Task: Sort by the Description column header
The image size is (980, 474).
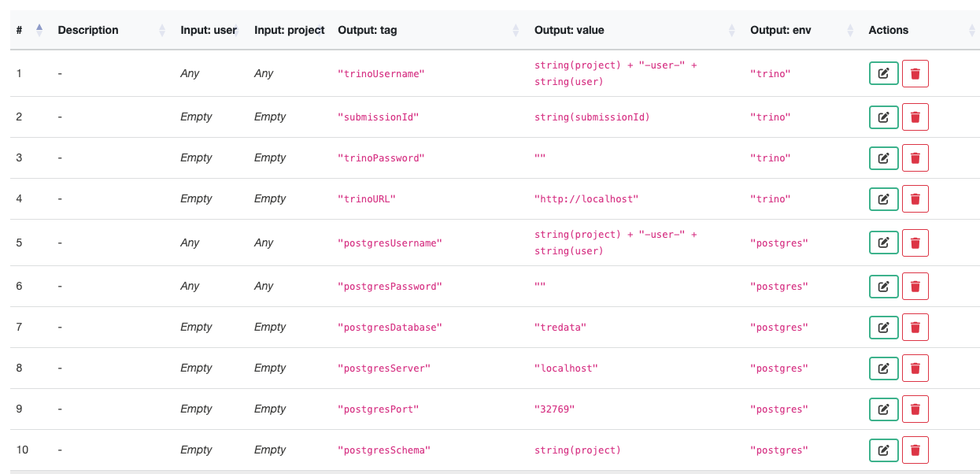Action: [88, 30]
